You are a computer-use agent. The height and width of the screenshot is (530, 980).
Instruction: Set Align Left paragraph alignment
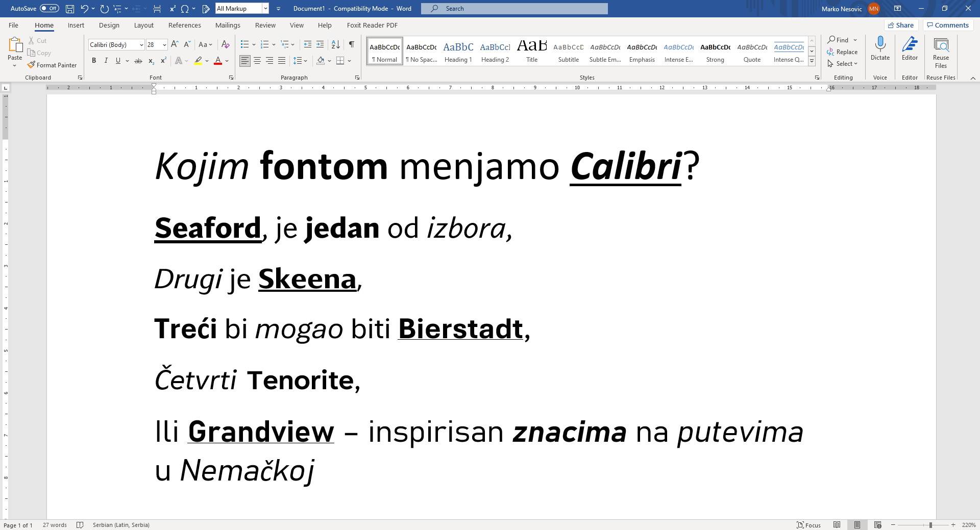pyautogui.click(x=245, y=61)
